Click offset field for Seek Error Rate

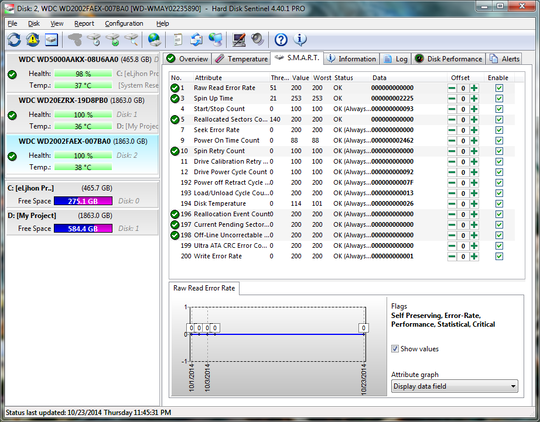click(x=463, y=130)
